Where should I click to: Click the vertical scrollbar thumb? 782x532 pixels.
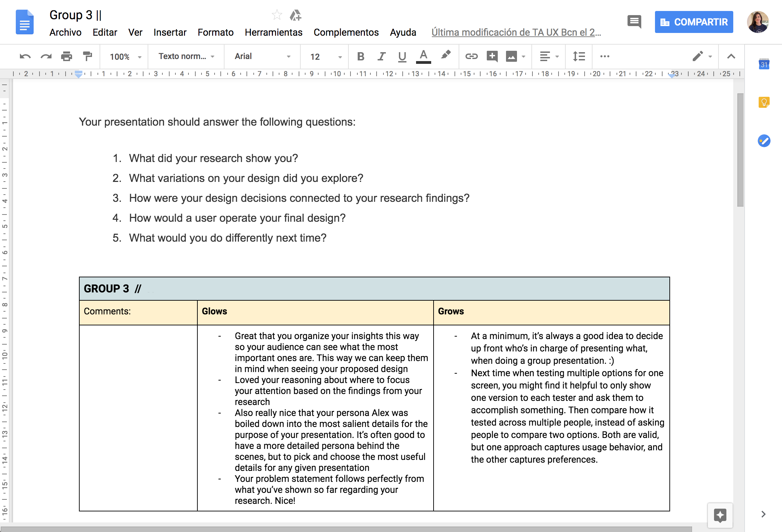pos(740,150)
